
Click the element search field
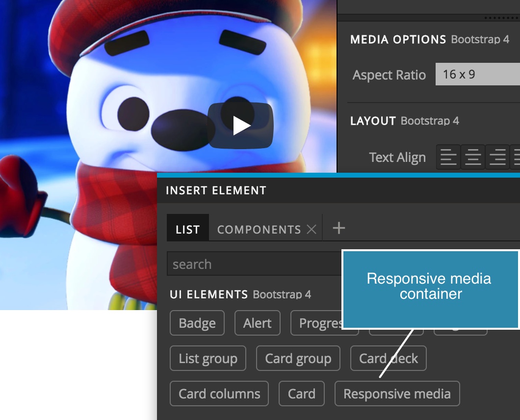[255, 264]
